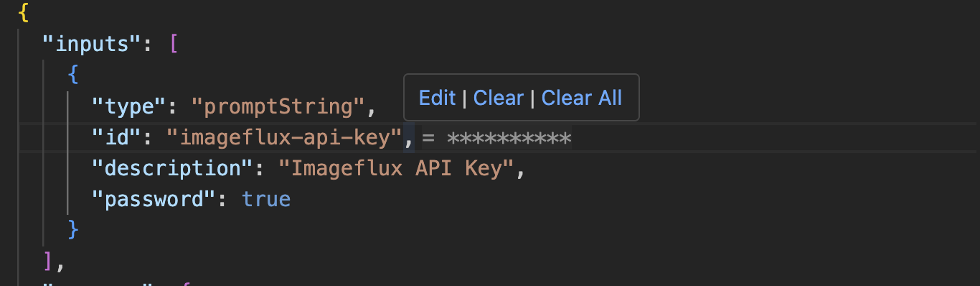980x286 pixels.
Task: Click the blue closing brace of input object
Action: pyautogui.click(x=73, y=230)
